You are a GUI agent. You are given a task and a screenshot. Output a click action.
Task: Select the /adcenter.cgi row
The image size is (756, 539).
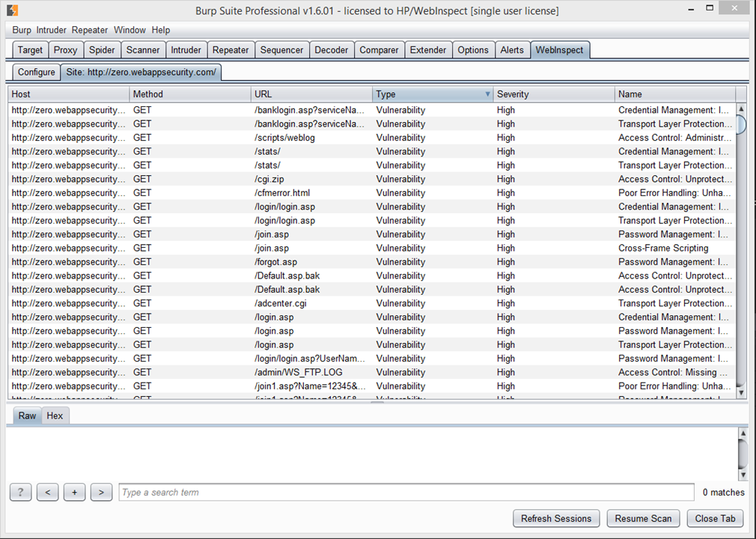(x=372, y=304)
